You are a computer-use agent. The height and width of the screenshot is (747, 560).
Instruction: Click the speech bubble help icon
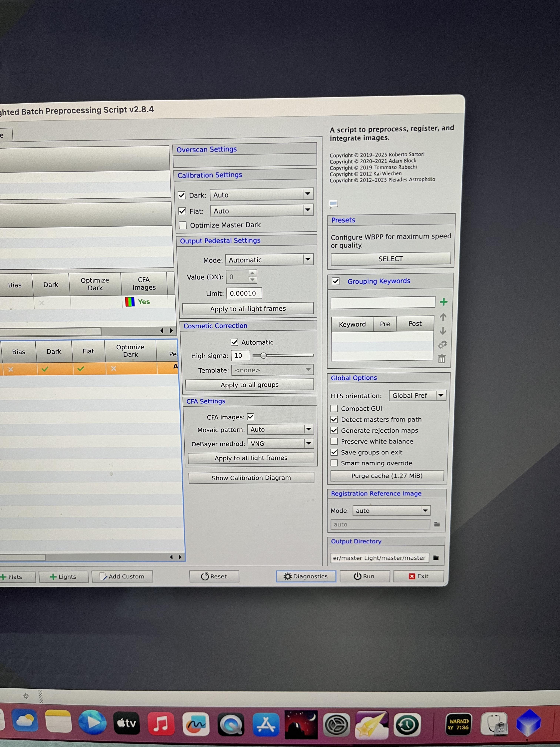coord(333,204)
